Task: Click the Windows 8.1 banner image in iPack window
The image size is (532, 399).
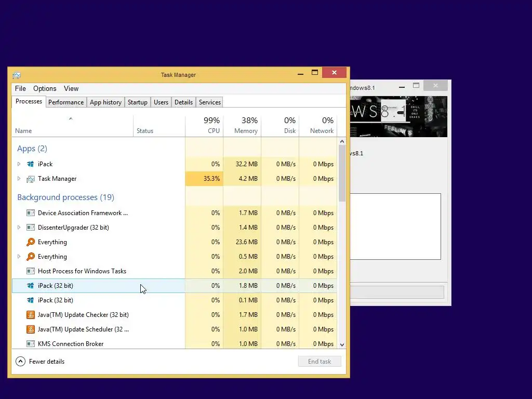Action: [x=398, y=117]
